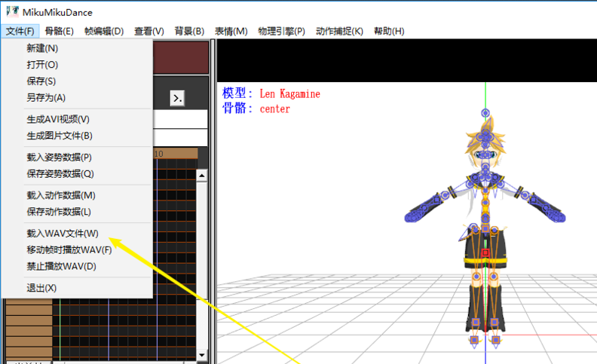Expand the 动作捕捉(K) menu
The image size is (597, 364).
[x=339, y=31]
